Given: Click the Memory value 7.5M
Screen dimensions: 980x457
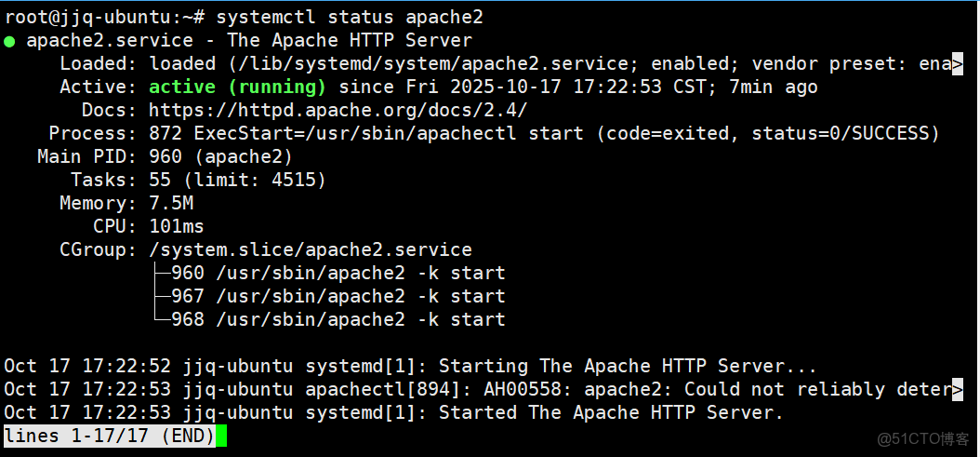Looking at the screenshot, I should coord(171,203).
